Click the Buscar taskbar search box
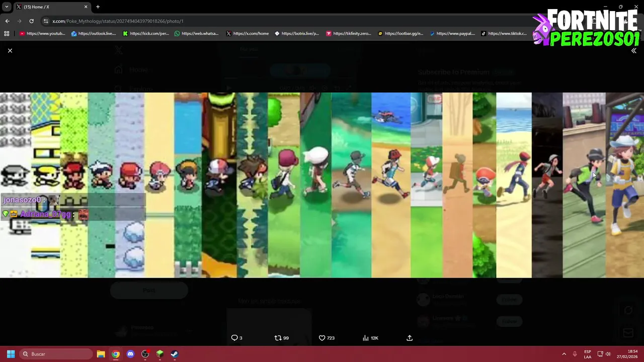Image resolution: width=644 pixels, height=362 pixels. (56, 354)
